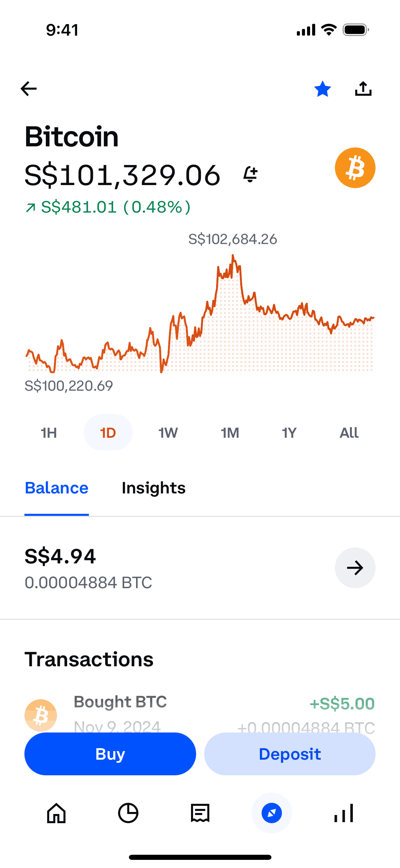Add a price alert with bell icon

pos(250,175)
